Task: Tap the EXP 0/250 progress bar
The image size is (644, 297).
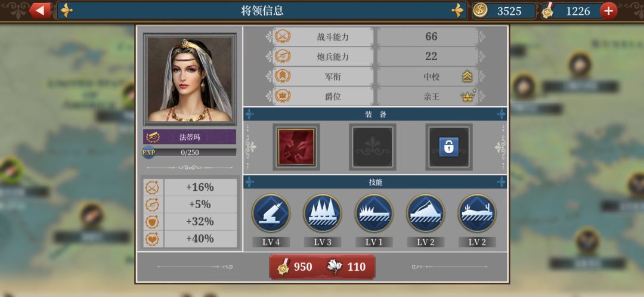Action: [x=190, y=153]
